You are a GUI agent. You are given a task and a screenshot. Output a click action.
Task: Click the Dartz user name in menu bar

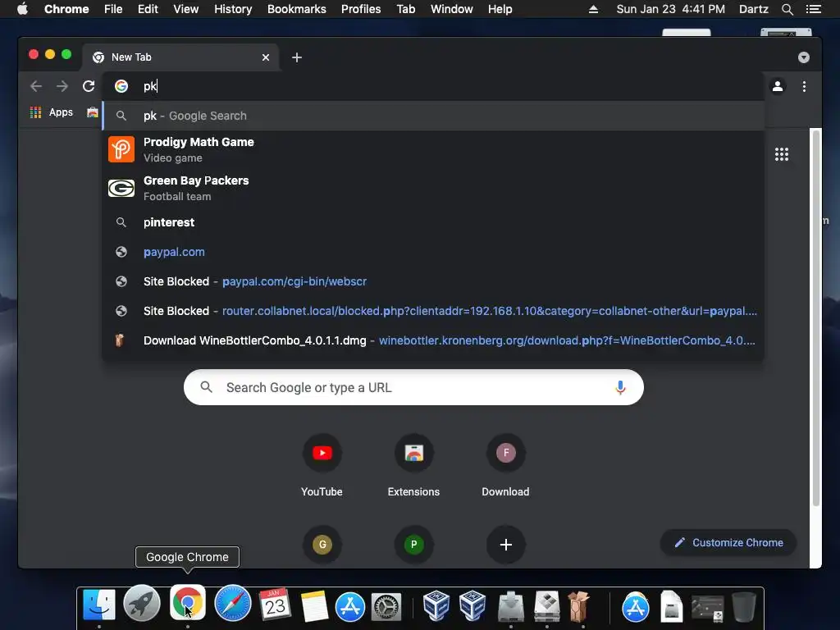pos(753,9)
